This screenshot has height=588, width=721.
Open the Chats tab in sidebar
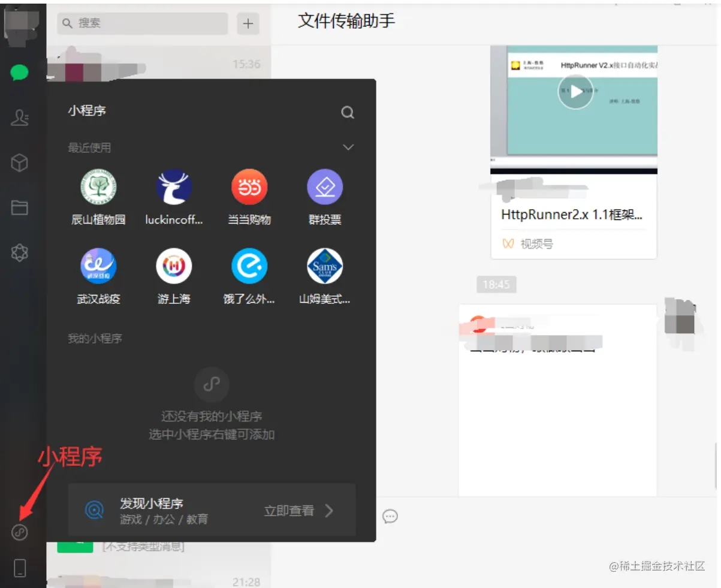click(x=19, y=73)
